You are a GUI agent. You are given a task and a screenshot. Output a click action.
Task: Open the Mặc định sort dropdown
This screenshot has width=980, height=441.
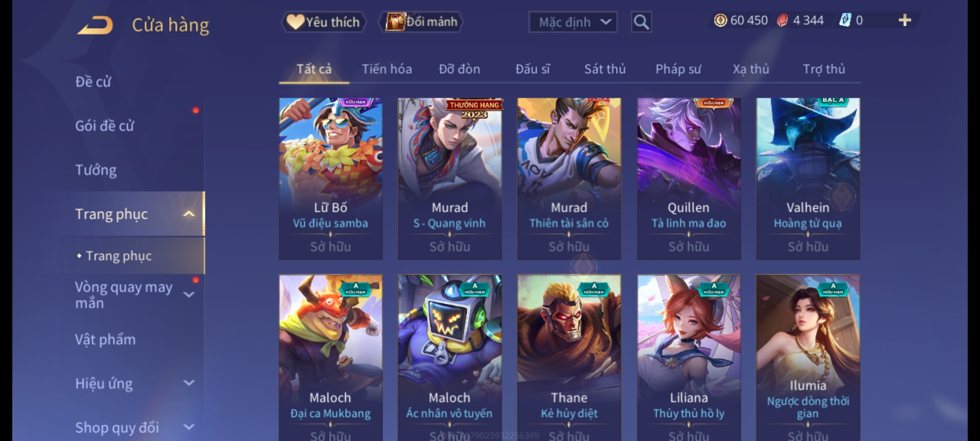(573, 22)
